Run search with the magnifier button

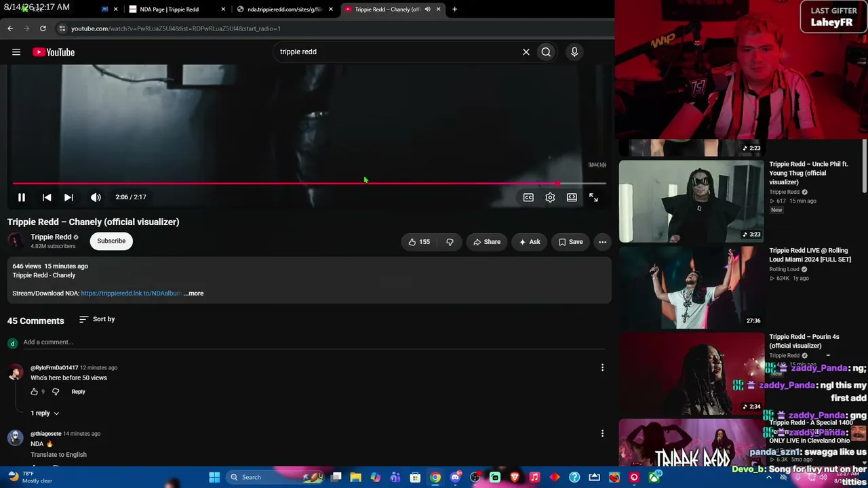[546, 52]
